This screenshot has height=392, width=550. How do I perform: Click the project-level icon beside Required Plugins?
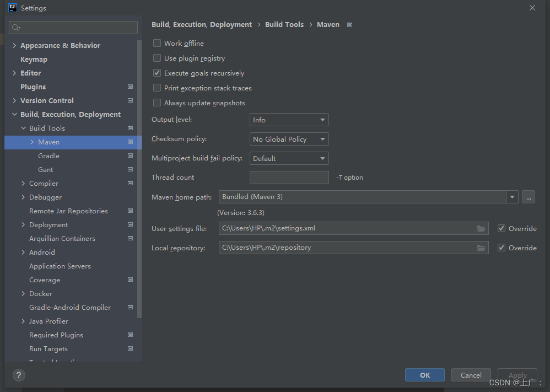(x=130, y=335)
